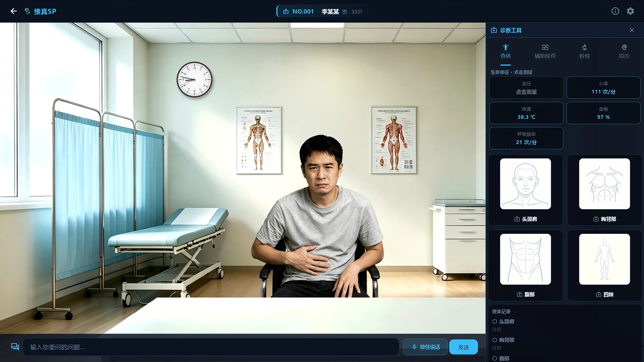Go back with the left arrow icon
Screen dimensions: 644x362
pyautogui.click(x=14, y=11)
